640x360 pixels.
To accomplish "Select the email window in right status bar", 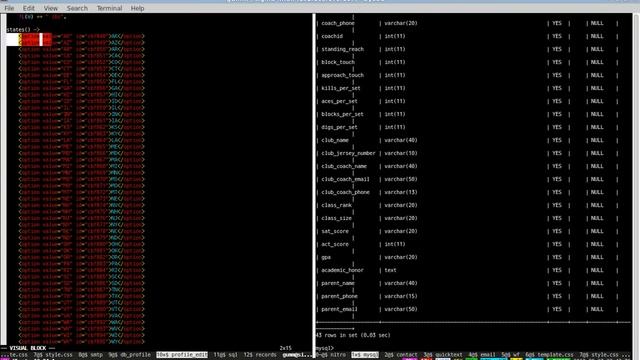I will 482,355.
